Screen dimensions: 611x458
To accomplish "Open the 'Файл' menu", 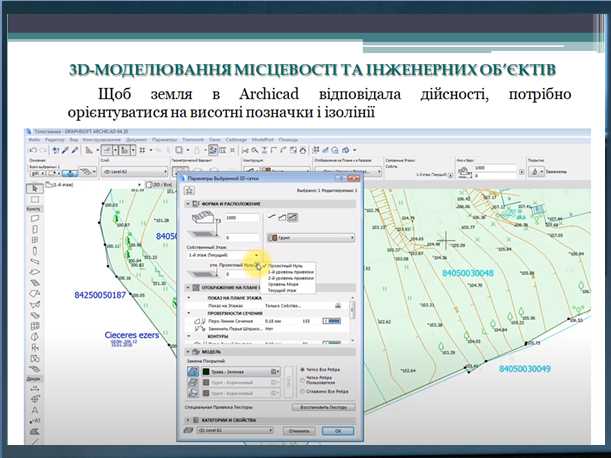I will (x=34, y=140).
